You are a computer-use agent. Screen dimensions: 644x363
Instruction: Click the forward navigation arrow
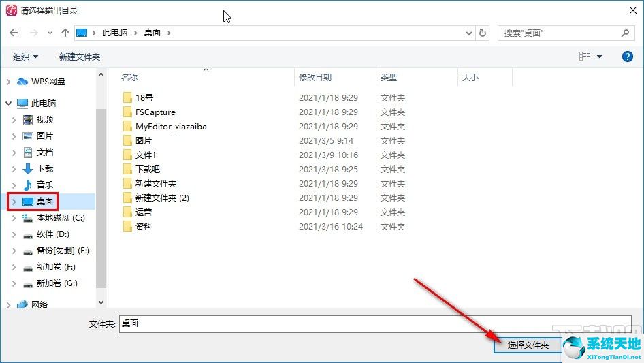tap(33, 33)
